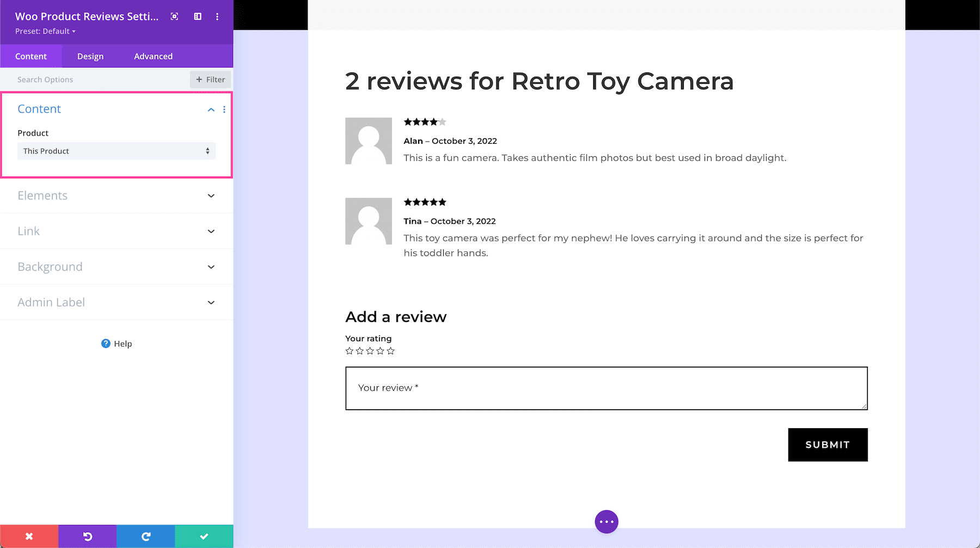Screen dimensions: 980x548
Task: Select one star in the Add a review form
Action: [x=350, y=351]
